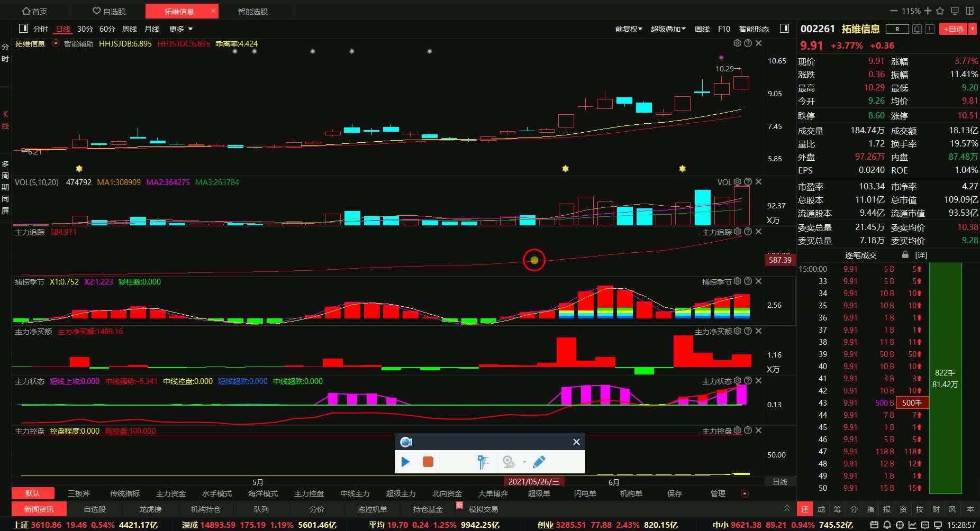Image resolution: width=980 pixels, height=531 pixels.
Task: Open the 自选股 top tab
Action: [109, 11]
